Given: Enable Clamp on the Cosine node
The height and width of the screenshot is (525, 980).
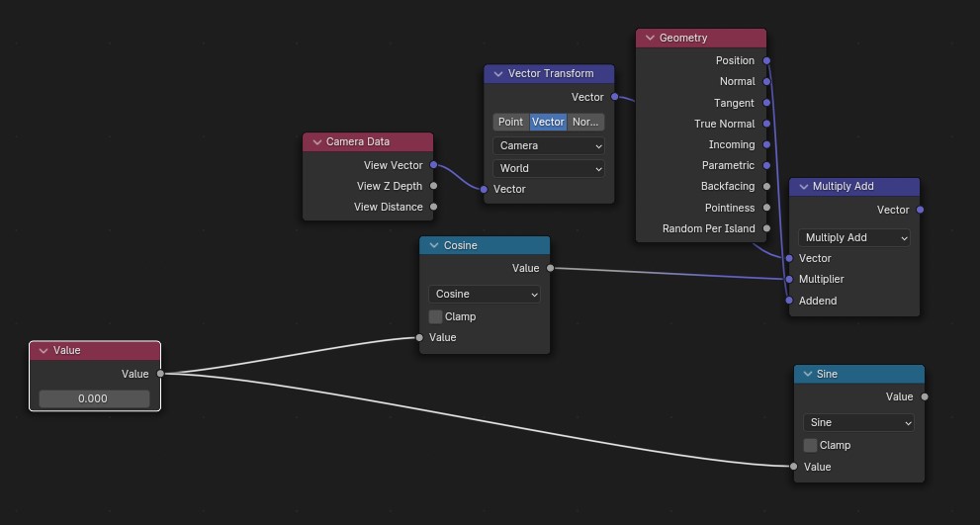Looking at the screenshot, I should pyautogui.click(x=436, y=316).
